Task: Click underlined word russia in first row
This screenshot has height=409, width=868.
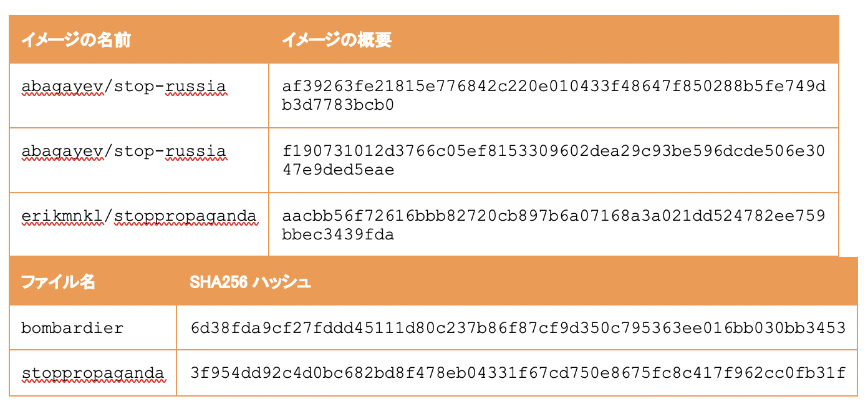Action: 196,87
